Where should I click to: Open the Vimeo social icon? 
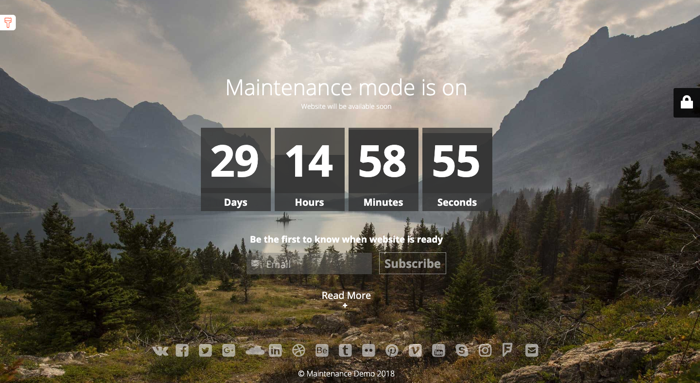415,350
